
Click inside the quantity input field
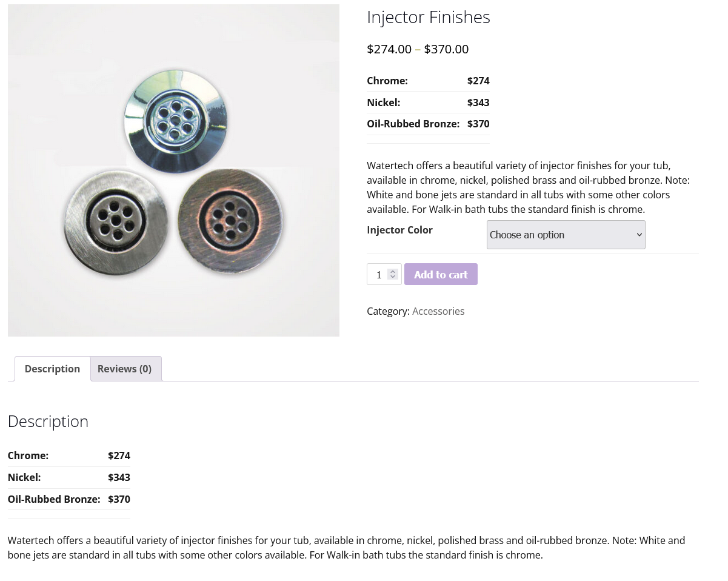[x=379, y=274]
